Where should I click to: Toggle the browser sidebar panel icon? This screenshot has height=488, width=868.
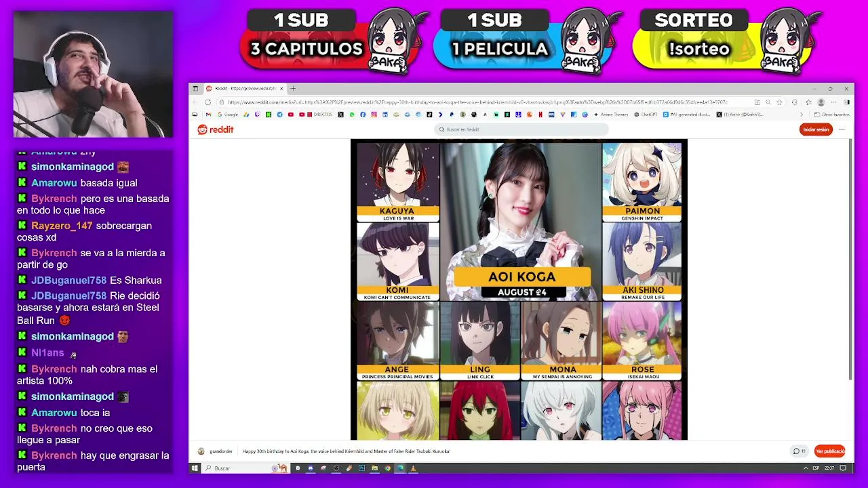tap(846, 102)
